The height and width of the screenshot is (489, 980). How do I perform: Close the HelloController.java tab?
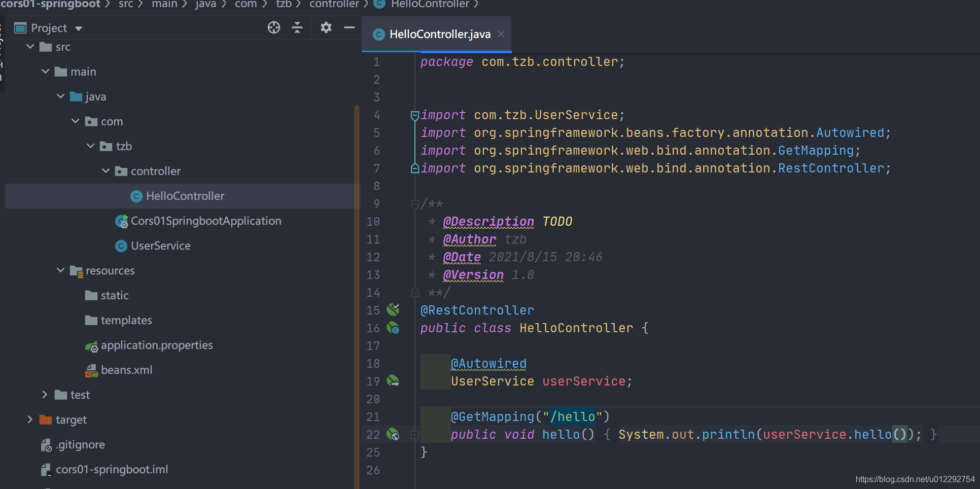(x=501, y=34)
